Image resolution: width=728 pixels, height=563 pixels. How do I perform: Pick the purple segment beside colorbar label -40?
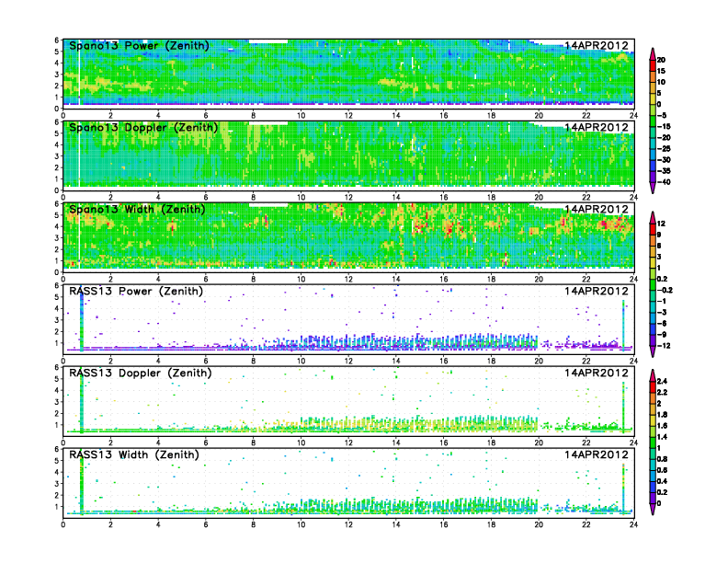pyautogui.click(x=653, y=177)
